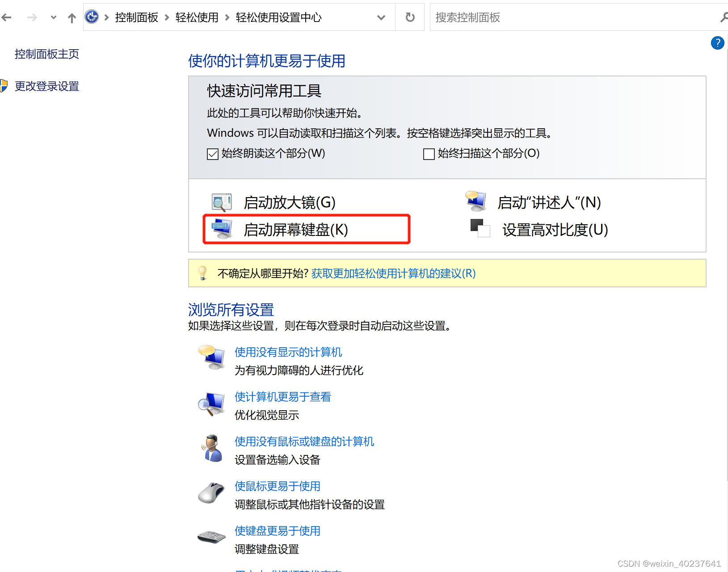Open 获取更加轻松使用计算机的建议(R) link
The width and height of the screenshot is (728, 572).
point(393,273)
